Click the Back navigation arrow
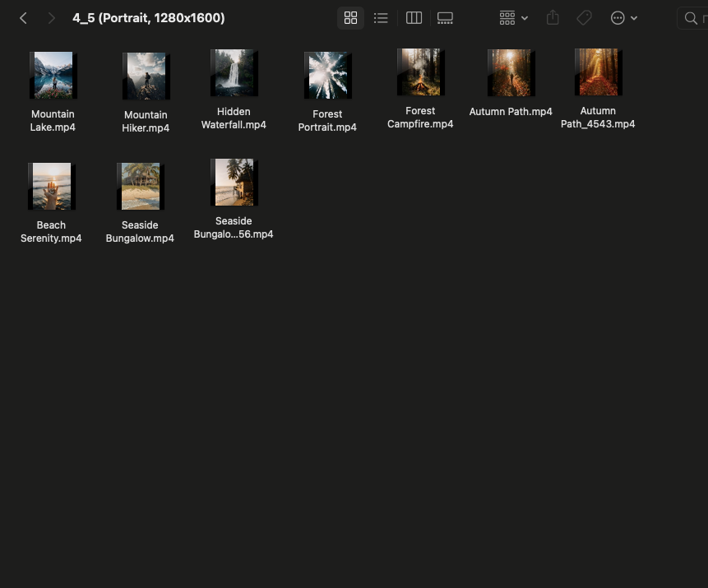 coord(24,18)
